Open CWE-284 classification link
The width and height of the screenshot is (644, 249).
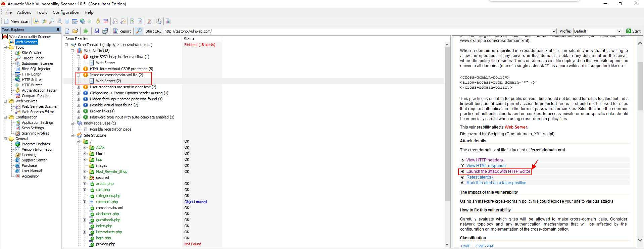click(484, 246)
